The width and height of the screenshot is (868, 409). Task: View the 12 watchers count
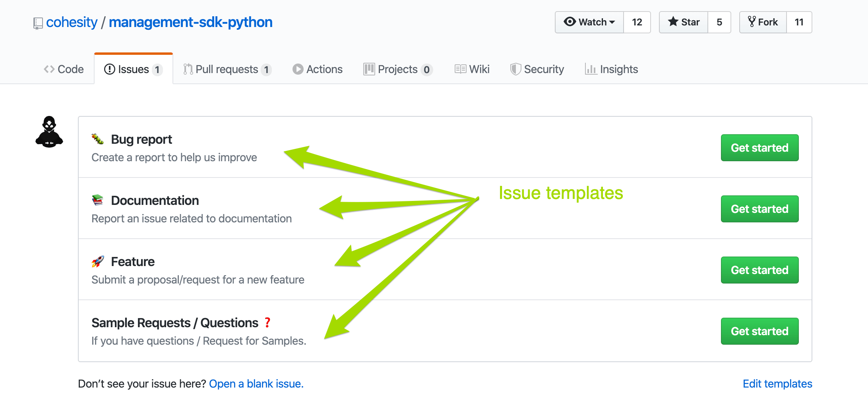coord(637,22)
